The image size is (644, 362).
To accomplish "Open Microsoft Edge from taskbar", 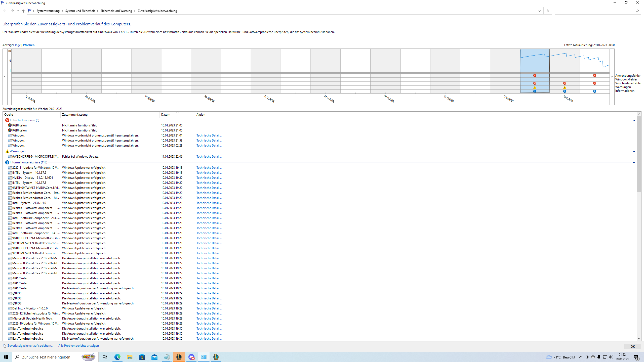I will (117, 357).
